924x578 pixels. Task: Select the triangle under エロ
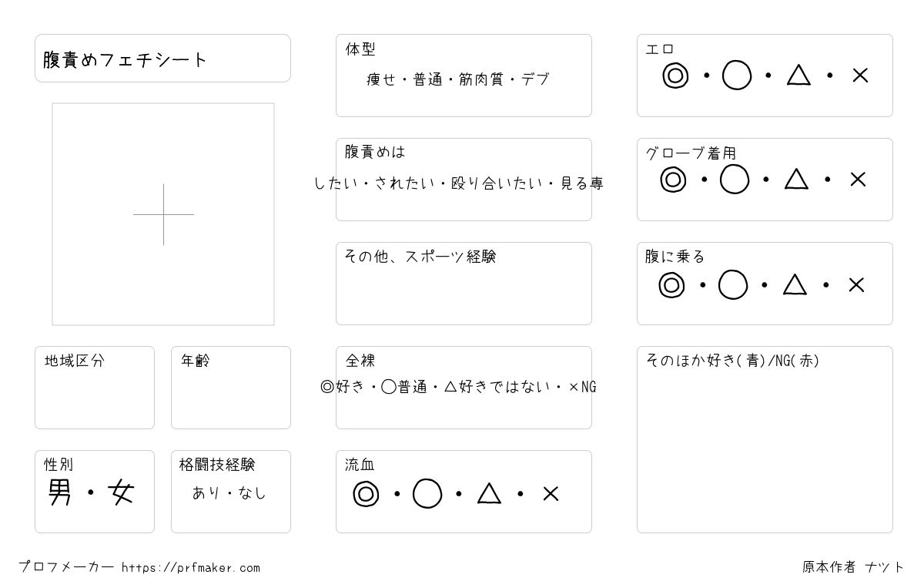pyautogui.click(x=798, y=76)
